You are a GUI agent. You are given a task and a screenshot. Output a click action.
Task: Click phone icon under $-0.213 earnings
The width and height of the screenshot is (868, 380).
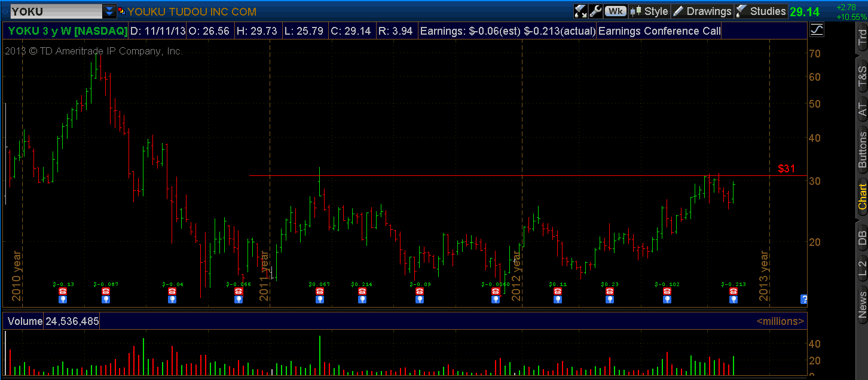[x=733, y=291]
